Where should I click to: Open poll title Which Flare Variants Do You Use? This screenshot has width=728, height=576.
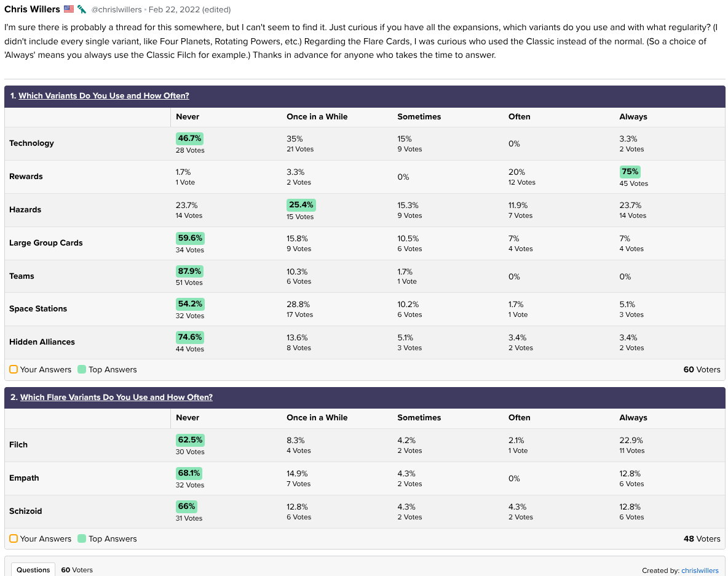[x=116, y=398]
